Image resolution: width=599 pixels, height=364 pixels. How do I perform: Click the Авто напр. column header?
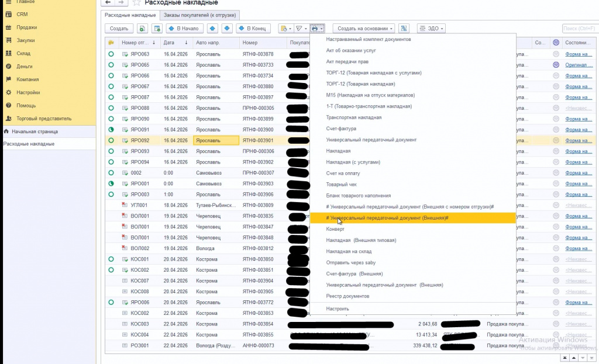(x=216, y=42)
